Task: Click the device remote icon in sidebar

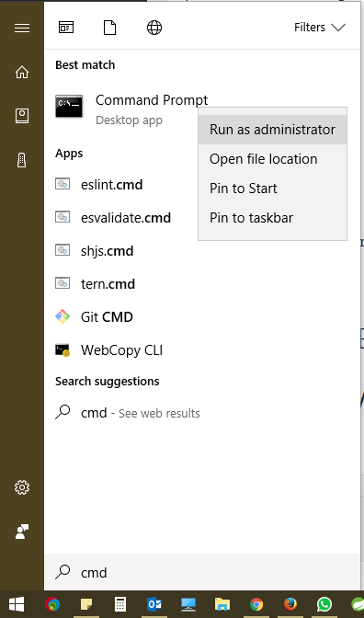Action: 22,160
